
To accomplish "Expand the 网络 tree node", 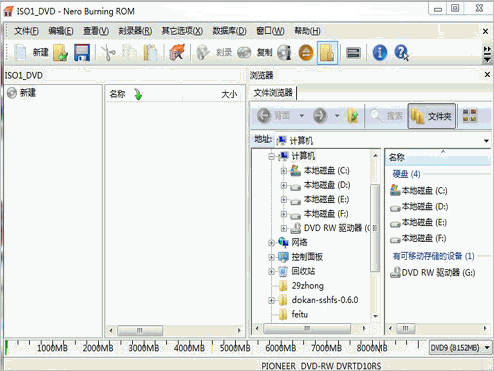I will tap(272, 243).
